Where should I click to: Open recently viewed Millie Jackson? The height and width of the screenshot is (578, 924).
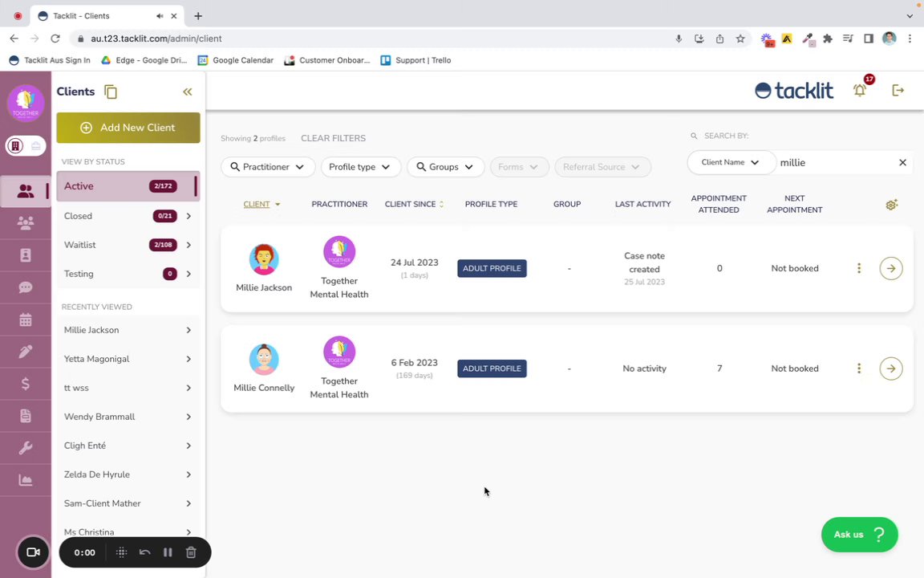128,330
